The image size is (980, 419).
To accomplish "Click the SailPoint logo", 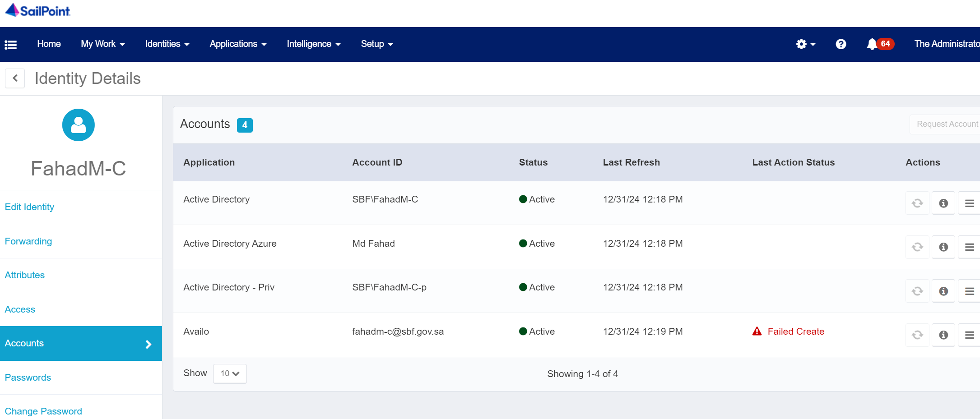I will pyautogui.click(x=38, y=10).
